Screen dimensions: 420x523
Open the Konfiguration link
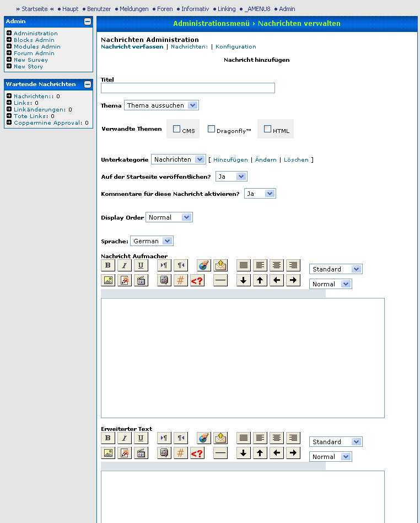(236, 47)
